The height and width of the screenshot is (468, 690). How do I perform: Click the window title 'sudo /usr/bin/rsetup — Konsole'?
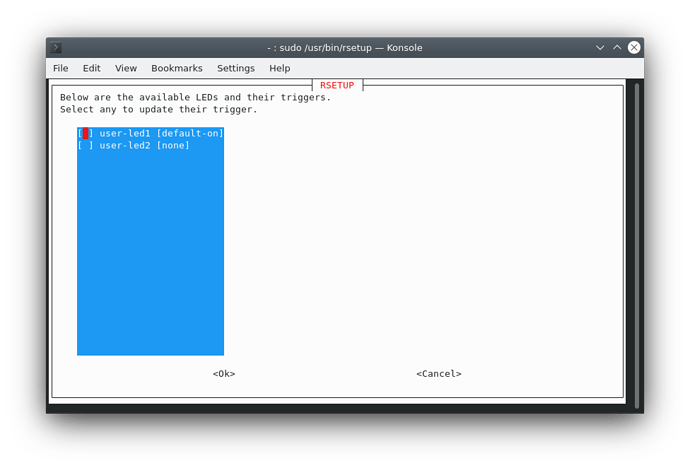(x=345, y=48)
